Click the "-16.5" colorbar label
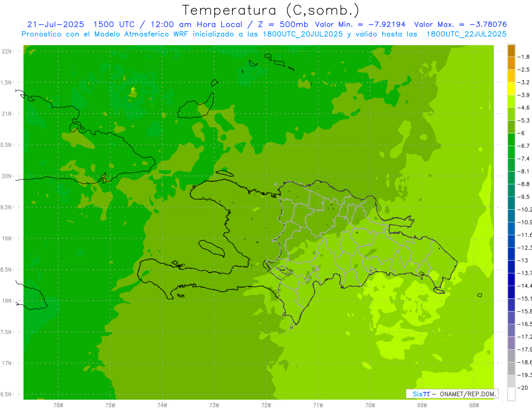Viewport: 532px width, 411px height. [524, 324]
